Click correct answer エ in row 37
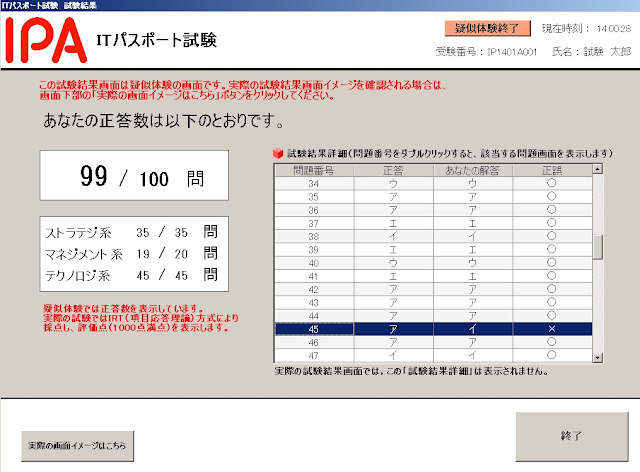This screenshot has height=472, width=640. (x=393, y=223)
